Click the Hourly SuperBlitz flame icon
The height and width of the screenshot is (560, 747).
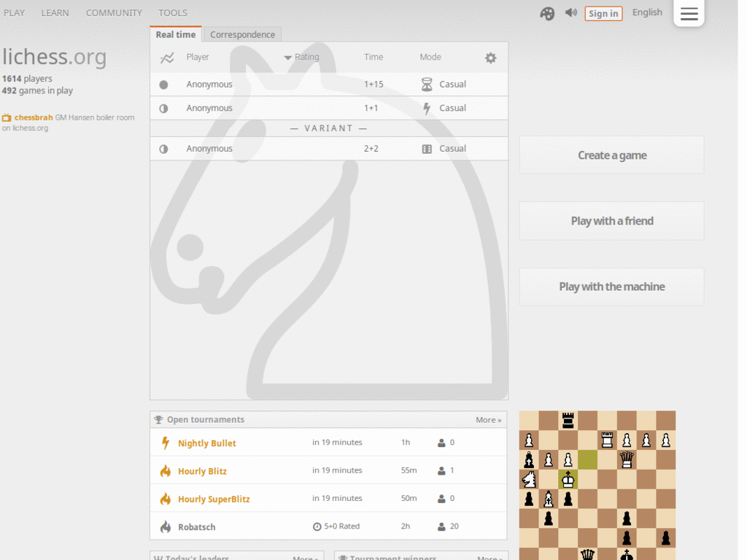pos(166,499)
